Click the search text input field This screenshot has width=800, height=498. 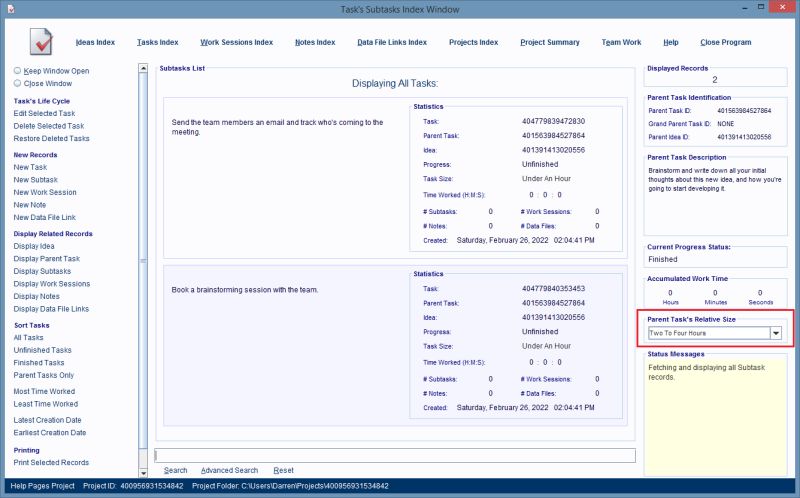coord(395,456)
